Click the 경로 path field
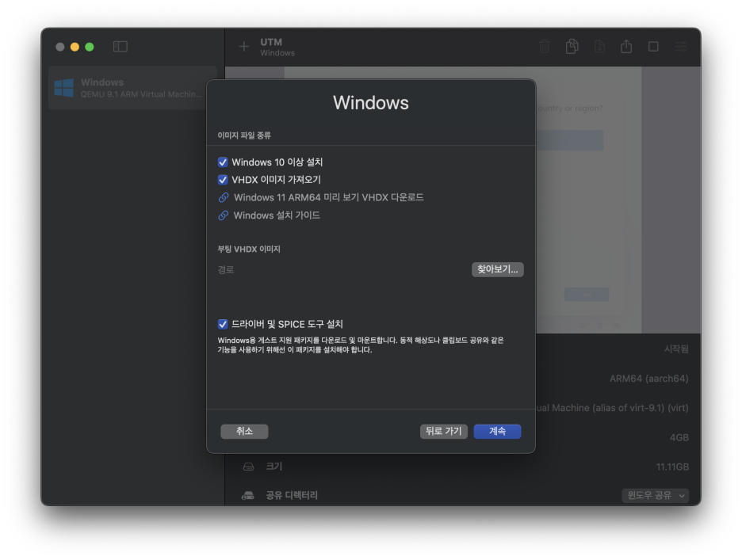This screenshot has width=742, height=560. (x=342, y=269)
